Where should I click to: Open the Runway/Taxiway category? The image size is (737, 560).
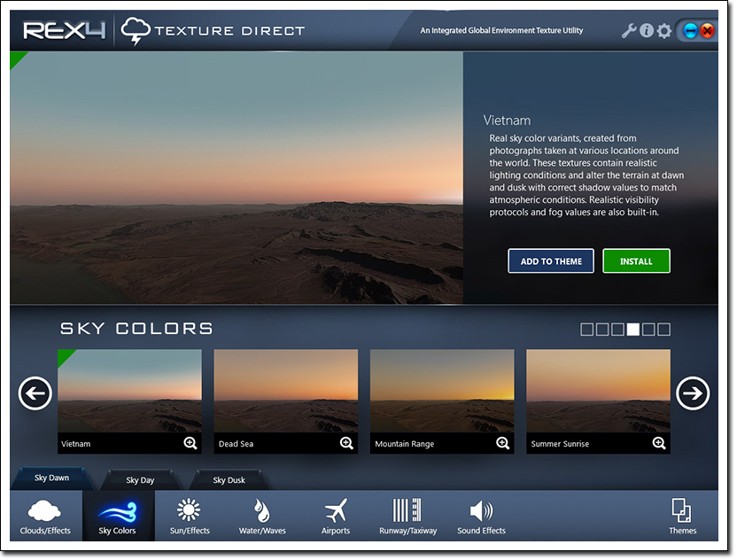pyautogui.click(x=408, y=517)
